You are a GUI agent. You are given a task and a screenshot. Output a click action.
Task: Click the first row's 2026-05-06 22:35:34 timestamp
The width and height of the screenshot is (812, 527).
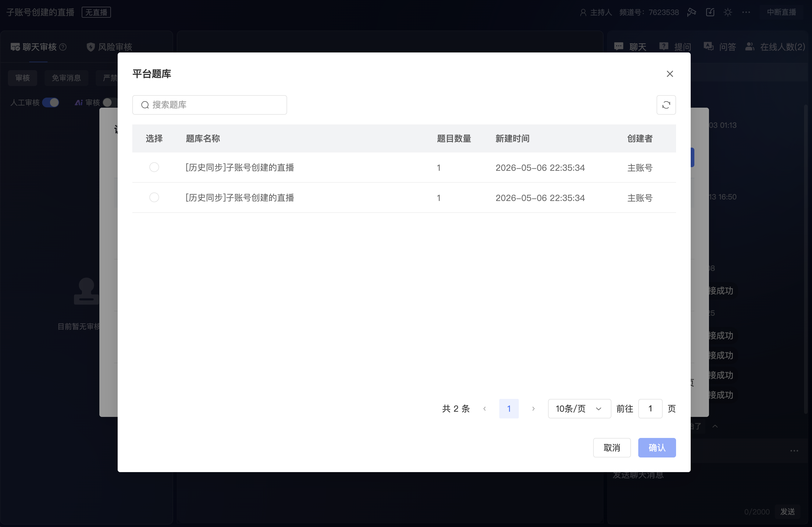(540, 168)
